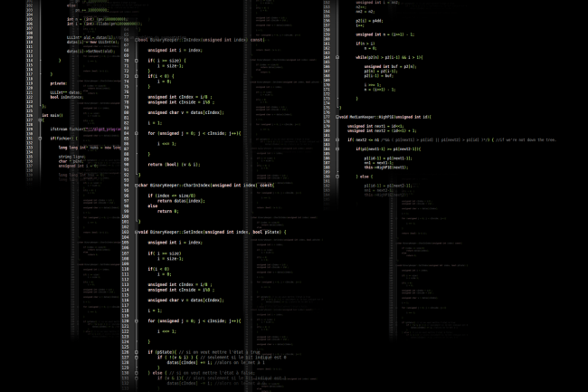This screenshot has width=588, height=392.
Task: Click line 68 'unsigned int i = index;'
Action: 175,51
